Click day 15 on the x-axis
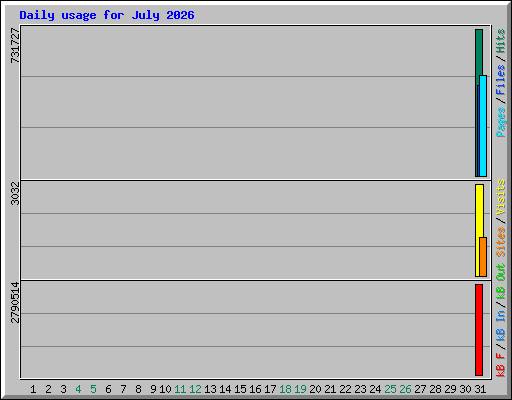 click(240, 389)
